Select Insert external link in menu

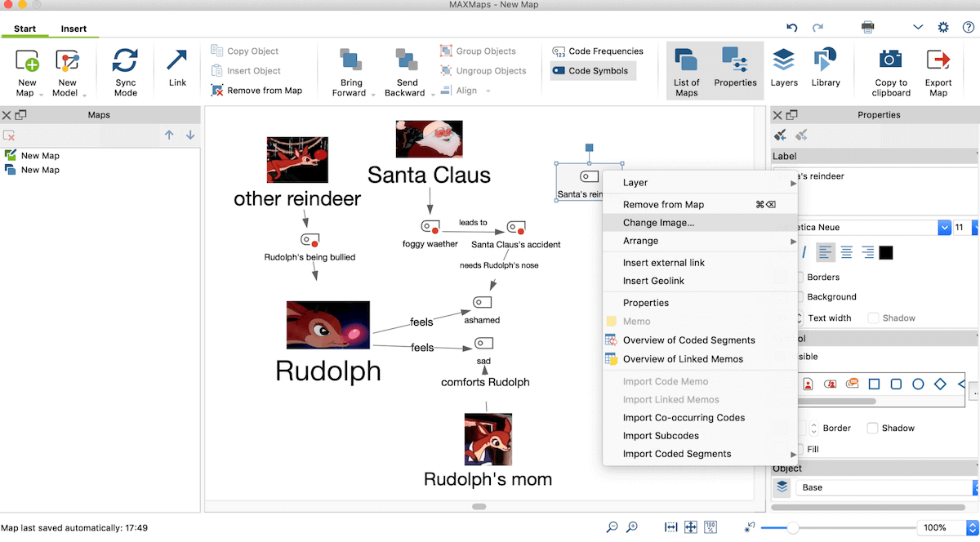coord(700,263)
